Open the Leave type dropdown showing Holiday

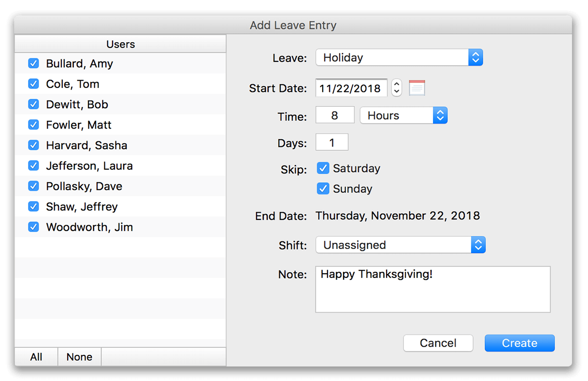pos(396,57)
